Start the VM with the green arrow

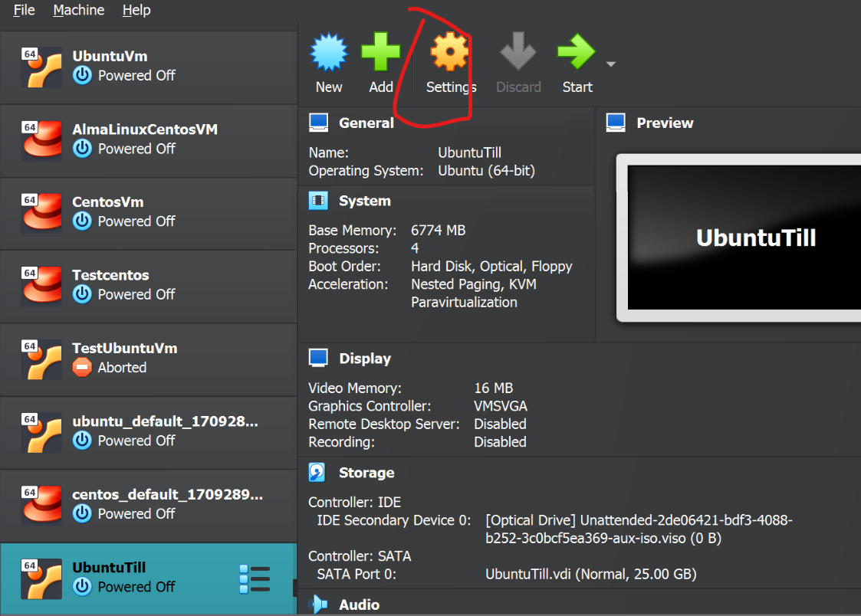(x=576, y=51)
